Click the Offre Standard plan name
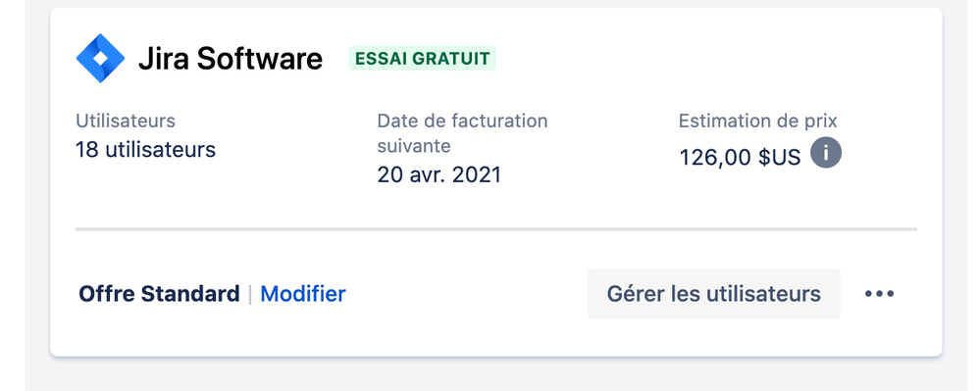Viewport: 980px width, 391px height. click(159, 294)
